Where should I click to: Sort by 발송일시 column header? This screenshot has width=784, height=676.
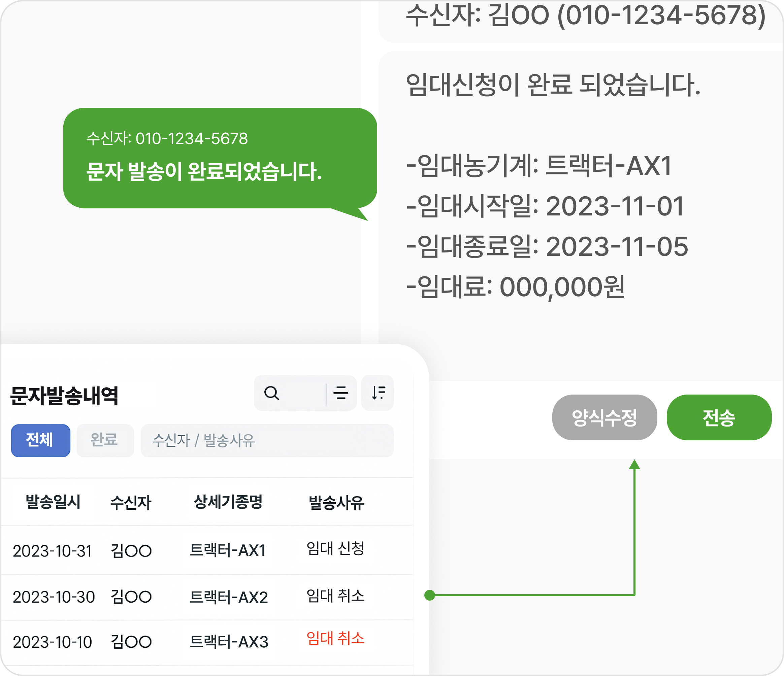pyautogui.click(x=53, y=502)
